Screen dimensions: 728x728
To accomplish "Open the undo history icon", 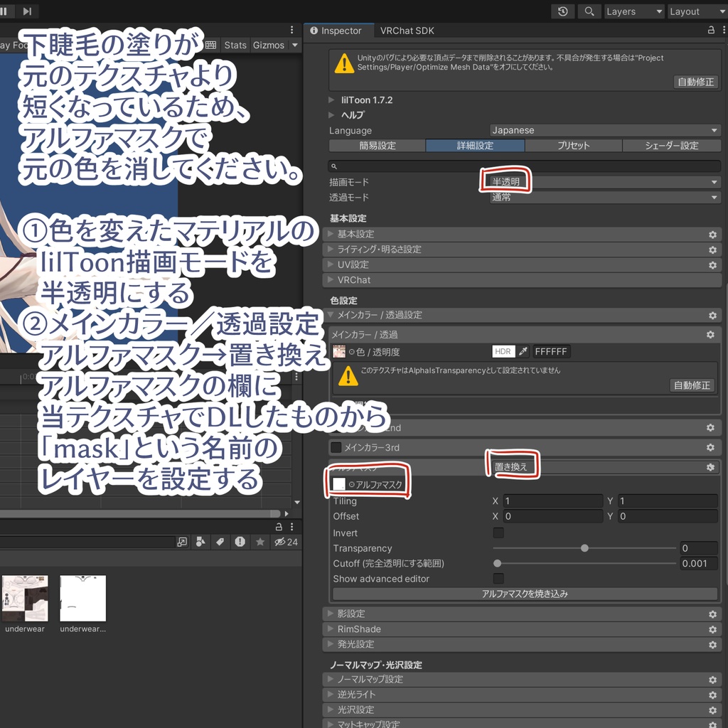I will (563, 11).
